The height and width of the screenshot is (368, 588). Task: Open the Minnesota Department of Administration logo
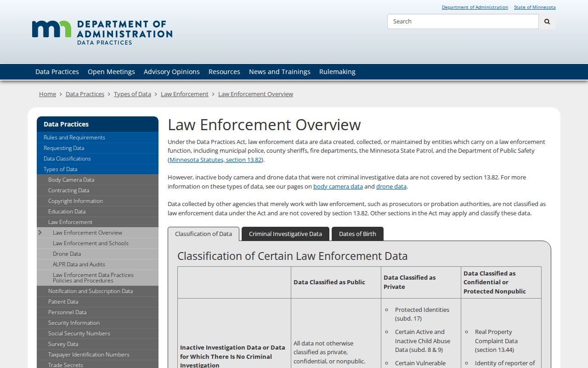click(102, 32)
